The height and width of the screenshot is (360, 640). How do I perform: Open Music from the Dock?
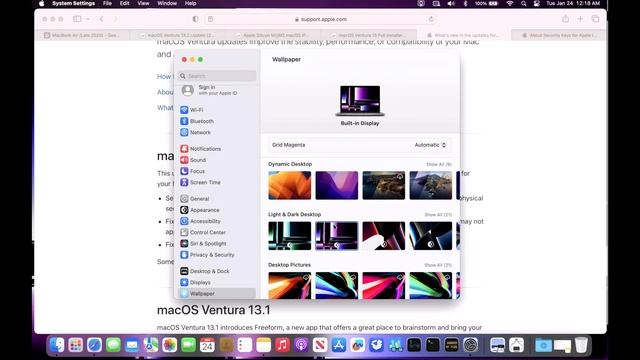coord(282,345)
